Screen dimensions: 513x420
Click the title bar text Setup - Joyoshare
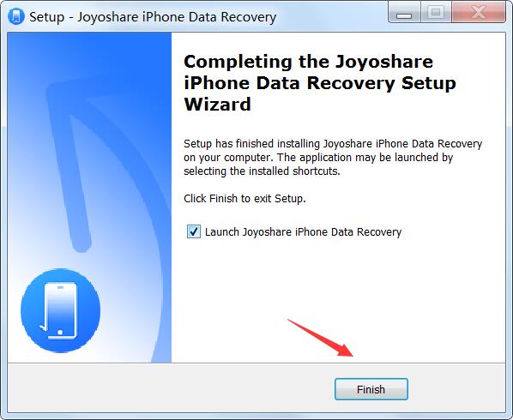tap(153, 16)
